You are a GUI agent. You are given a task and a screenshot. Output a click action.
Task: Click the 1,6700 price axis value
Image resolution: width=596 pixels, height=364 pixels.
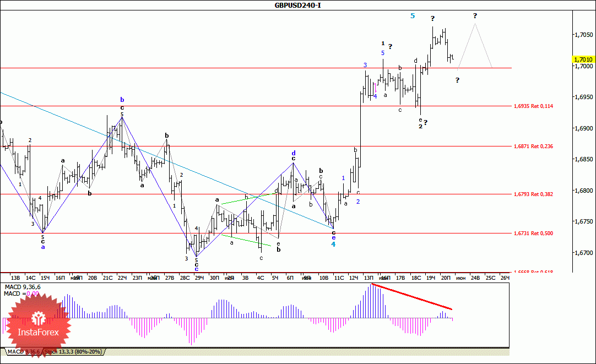click(583, 253)
